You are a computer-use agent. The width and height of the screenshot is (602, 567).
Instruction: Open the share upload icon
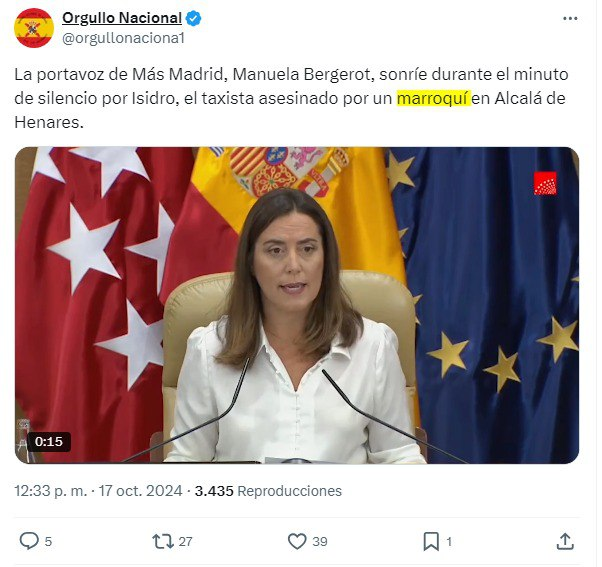click(x=565, y=541)
